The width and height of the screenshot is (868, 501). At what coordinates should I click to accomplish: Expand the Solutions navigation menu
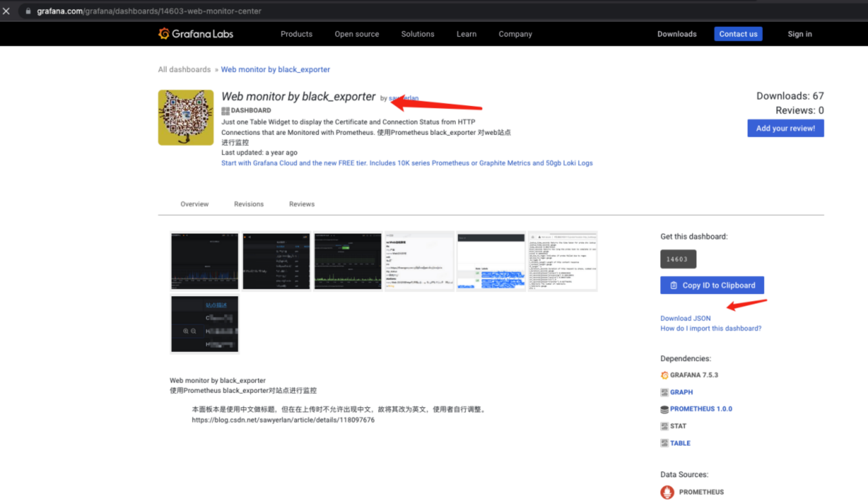(x=417, y=34)
